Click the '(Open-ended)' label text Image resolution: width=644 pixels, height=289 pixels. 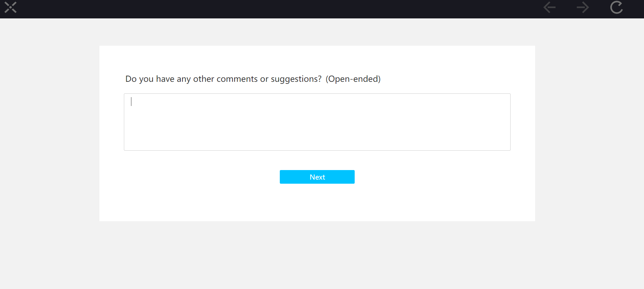pos(353,79)
